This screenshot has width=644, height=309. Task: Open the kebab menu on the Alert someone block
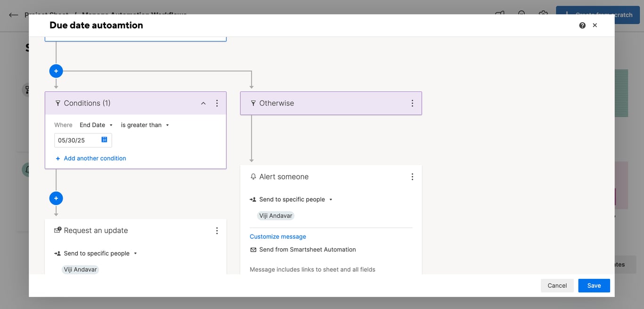(413, 177)
